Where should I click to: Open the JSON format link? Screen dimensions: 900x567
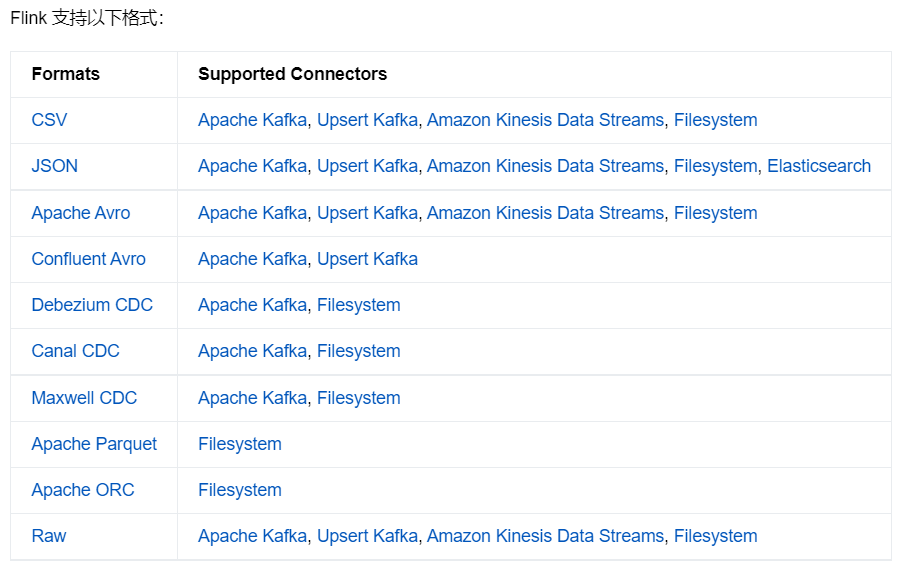pyautogui.click(x=54, y=166)
